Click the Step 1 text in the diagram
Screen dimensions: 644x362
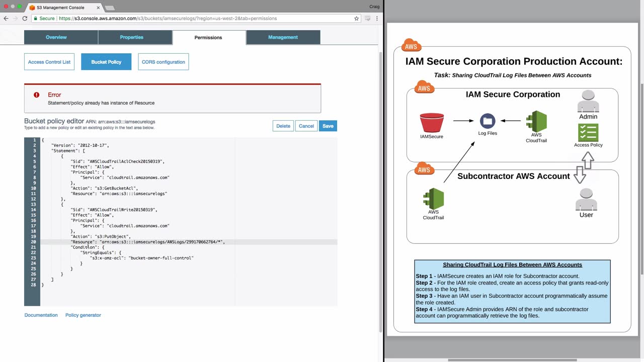498,276
